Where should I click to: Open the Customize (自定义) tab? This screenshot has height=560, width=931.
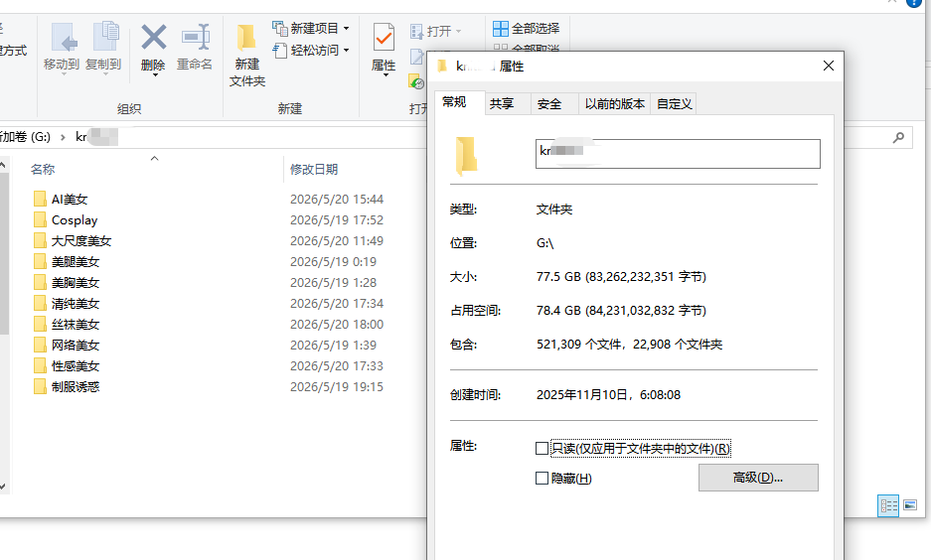pyautogui.click(x=674, y=104)
